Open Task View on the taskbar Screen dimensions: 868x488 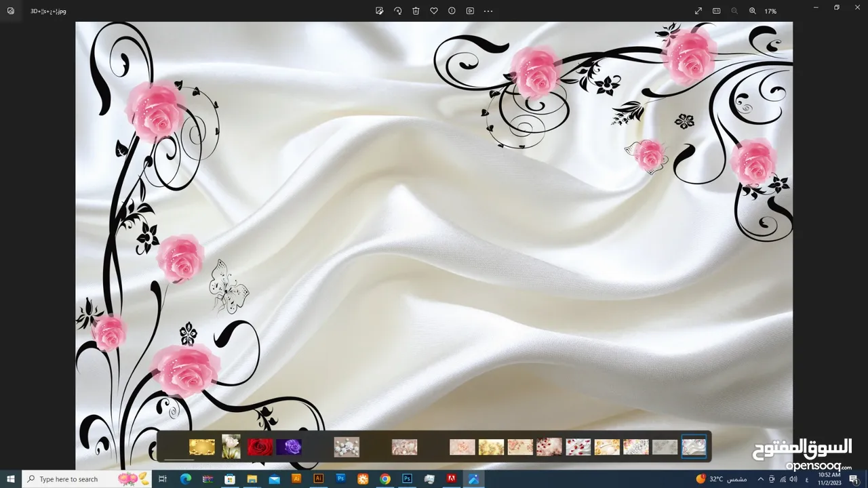click(x=163, y=479)
